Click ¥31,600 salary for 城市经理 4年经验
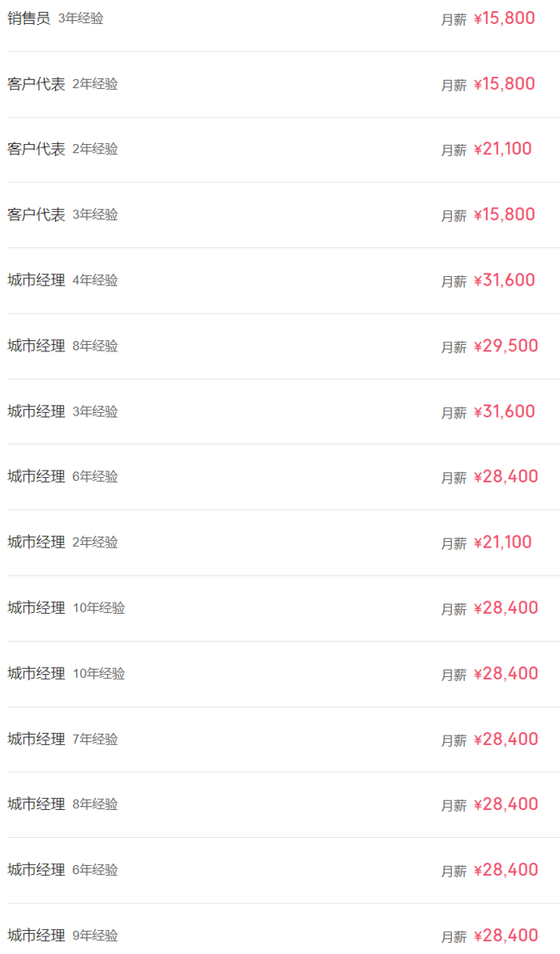560x954 pixels. (x=504, y=280)
